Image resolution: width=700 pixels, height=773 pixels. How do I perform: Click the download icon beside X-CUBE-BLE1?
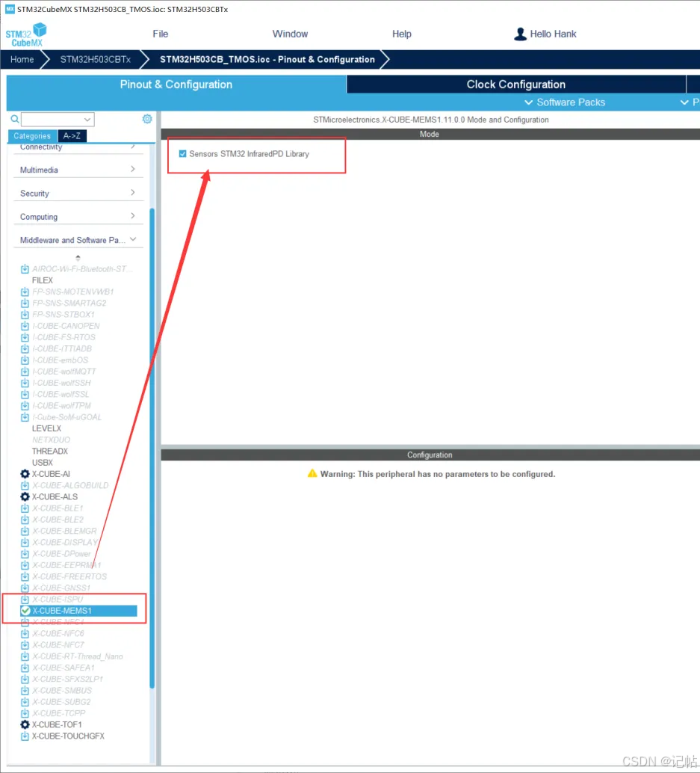[x=25, y=508]
